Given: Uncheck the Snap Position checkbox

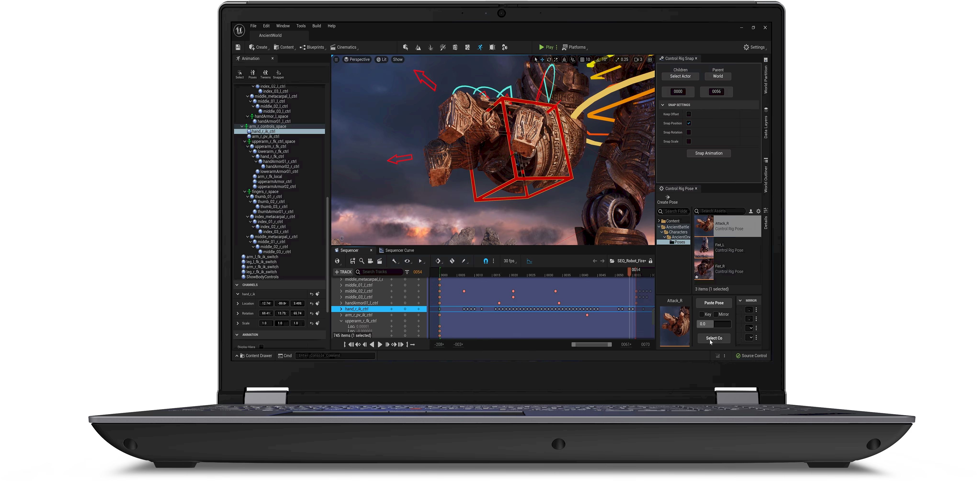Looking at the screenshot, I should coord(689,123).
